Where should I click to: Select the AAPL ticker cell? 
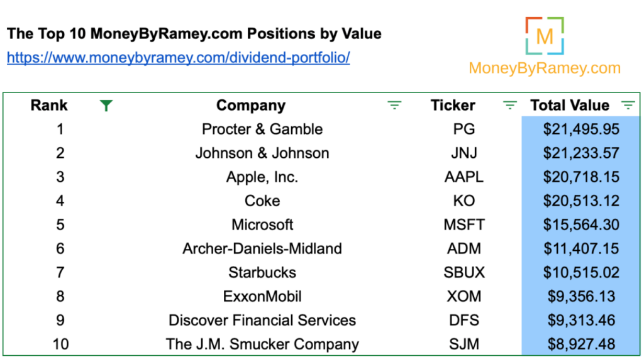coord(464,177)
